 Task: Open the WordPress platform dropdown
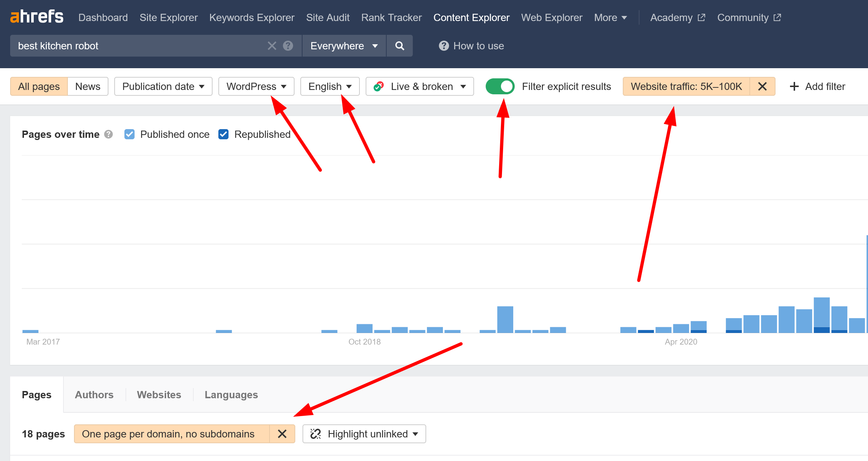[x=256, y=86]
